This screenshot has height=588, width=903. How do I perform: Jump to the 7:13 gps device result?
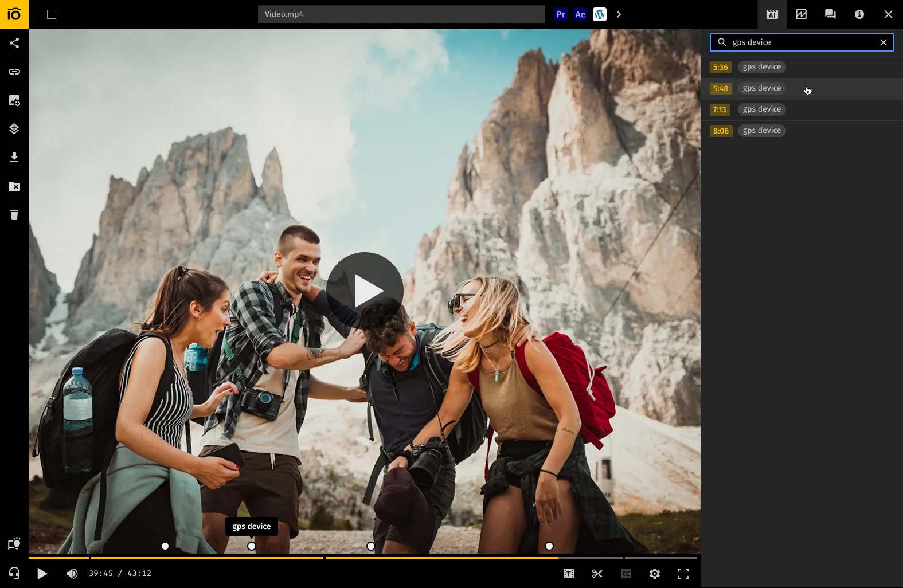point(720,109)
